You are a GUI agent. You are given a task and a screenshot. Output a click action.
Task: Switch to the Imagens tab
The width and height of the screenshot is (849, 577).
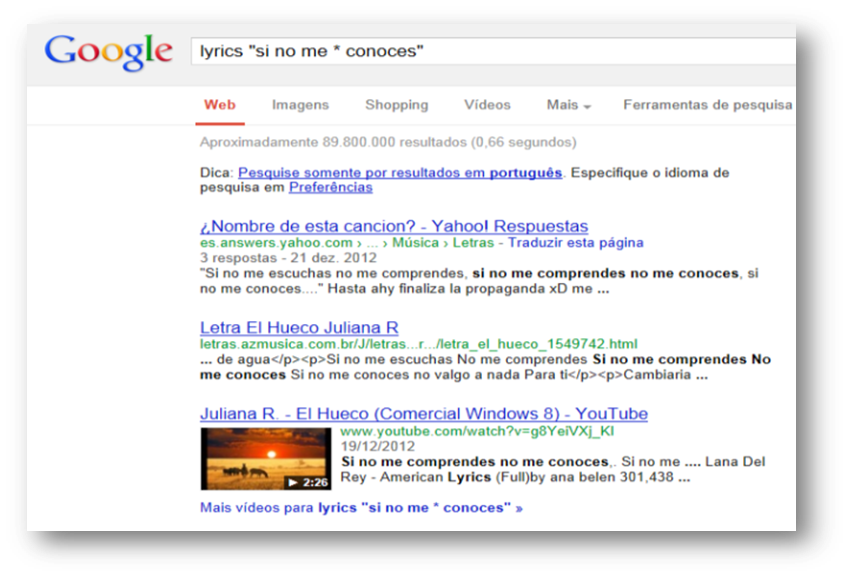300,104
